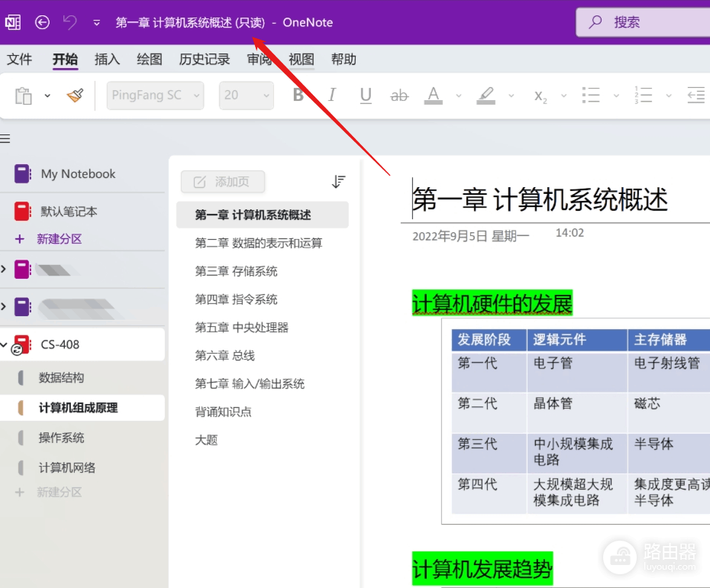Click the page title 第一章 计算机系统概述 field
710x588 pixels.
[540, 199]
